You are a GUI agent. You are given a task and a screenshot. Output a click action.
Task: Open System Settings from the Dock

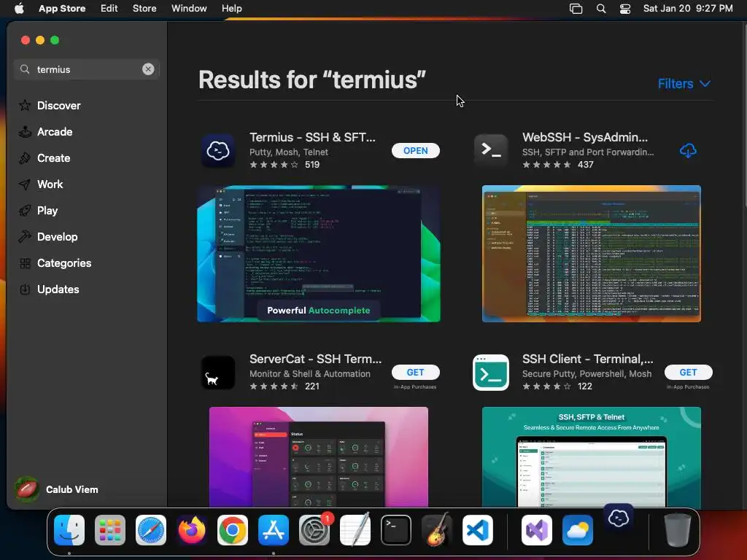(x=314, y=530)
